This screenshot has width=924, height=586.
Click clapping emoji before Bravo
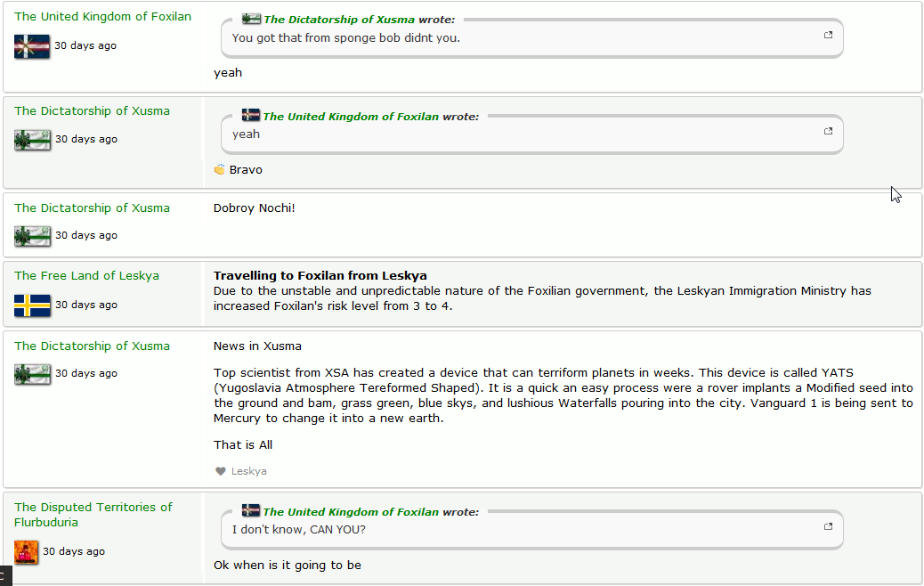point(220,169)
